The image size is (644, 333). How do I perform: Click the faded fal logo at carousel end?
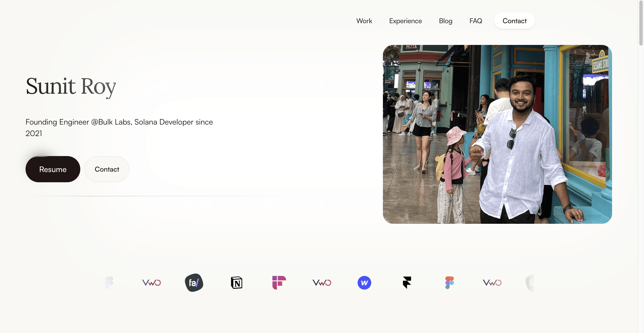coord(531,283)
